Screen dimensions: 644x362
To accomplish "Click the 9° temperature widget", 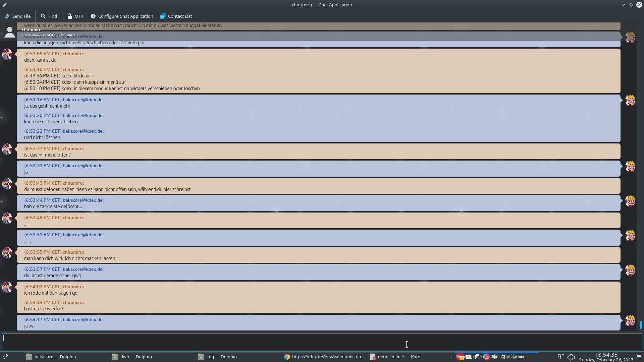I will (560, 357).
